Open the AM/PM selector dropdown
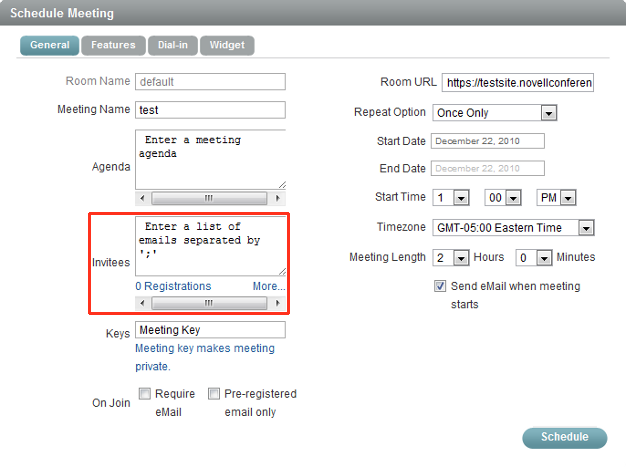This screenshot has width=626, height=467. [x=556, y=198]
